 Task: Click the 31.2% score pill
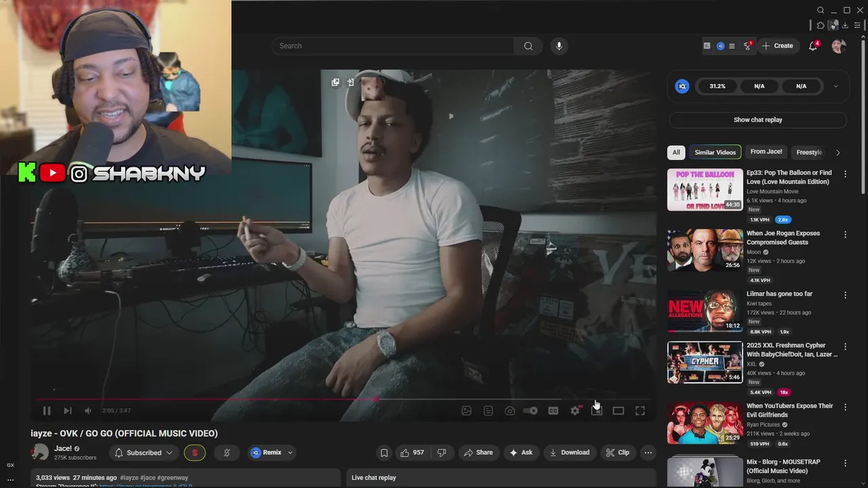point(717,86)
